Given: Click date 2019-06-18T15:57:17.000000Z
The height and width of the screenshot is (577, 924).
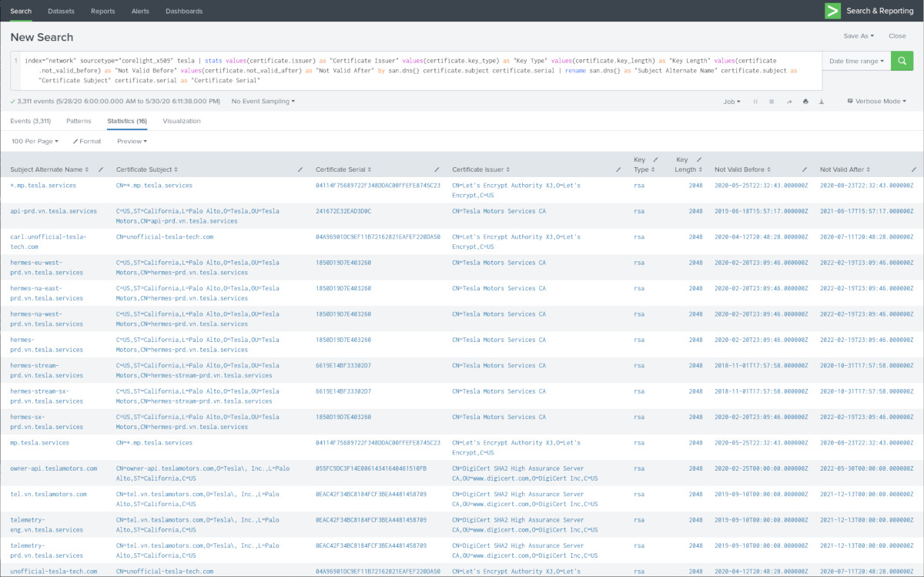Looking at the screenshot, I should (x=761, y=211).
